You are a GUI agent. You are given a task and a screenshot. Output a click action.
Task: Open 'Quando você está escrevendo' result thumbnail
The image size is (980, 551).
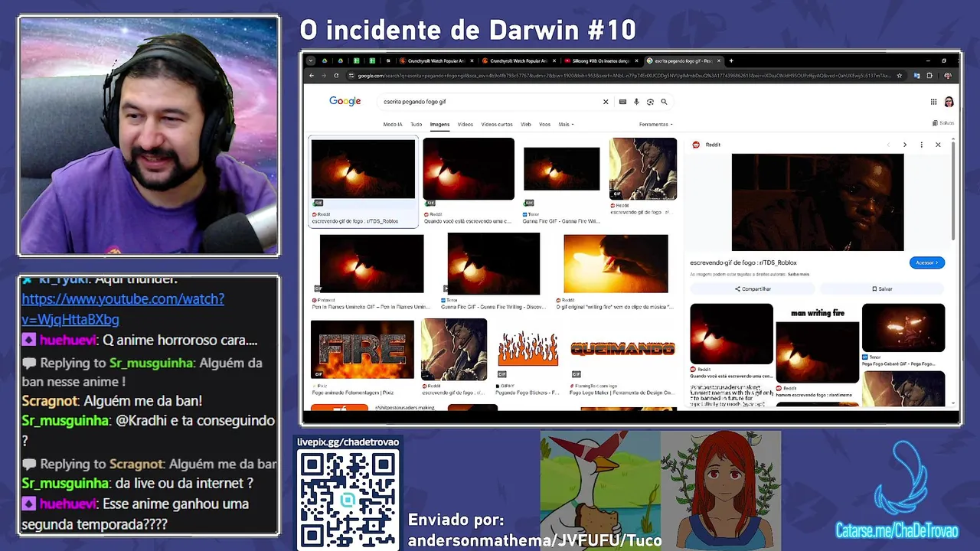[x=469, y=169]
